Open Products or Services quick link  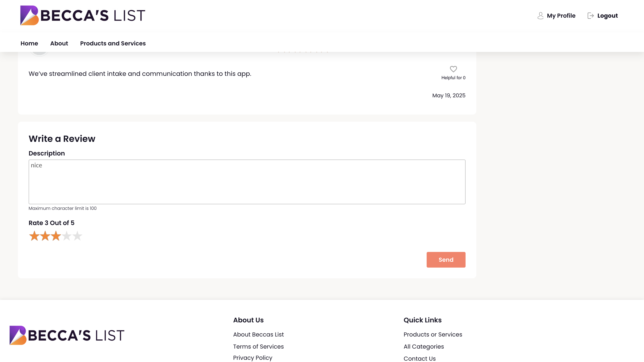(432, 334)
